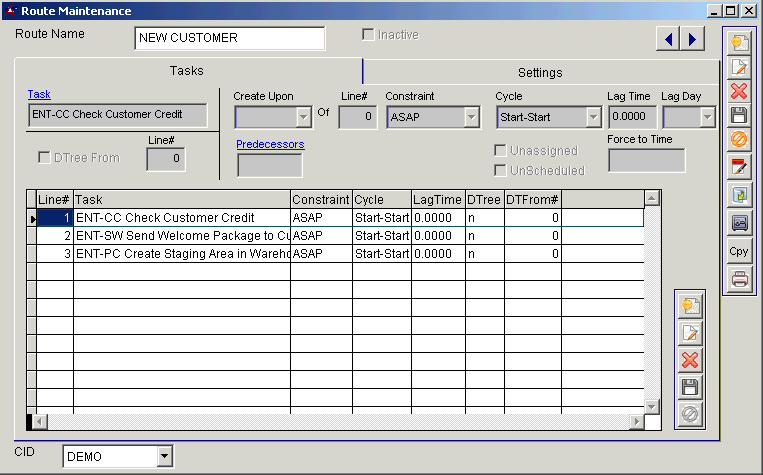
Task: Click the green refresh document icon
Action: pyautogui.click(x=740, y=195)
